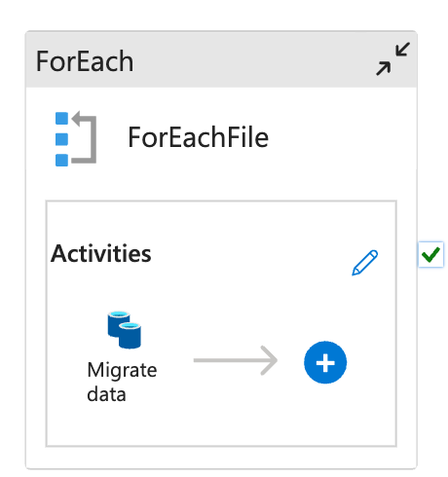Click the upper-right arrow of the collapse icon
Screen dimensions: 448x477
[402, 50]
